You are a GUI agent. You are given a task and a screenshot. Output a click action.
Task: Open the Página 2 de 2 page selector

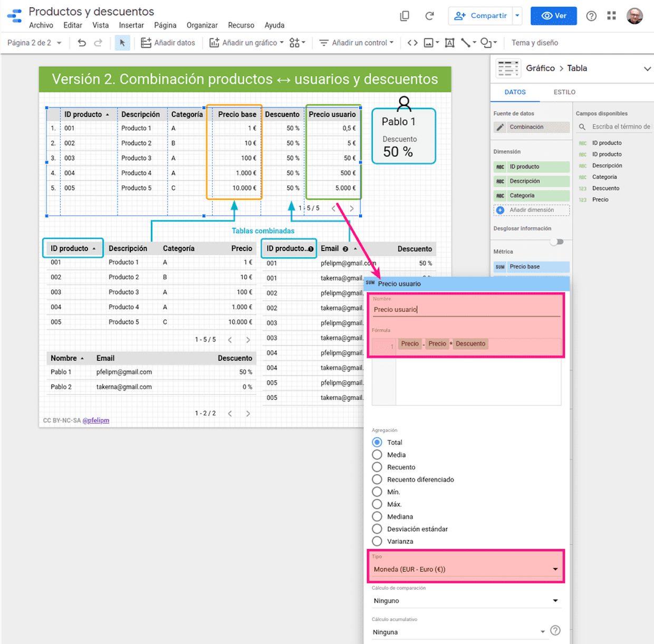click(x=34, y=43)
